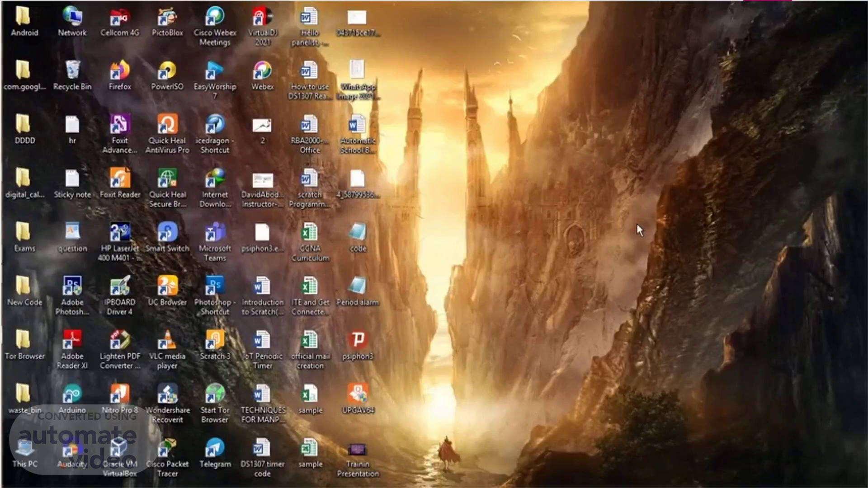Open Wondershare Recoverit

(x=167, y=403)
